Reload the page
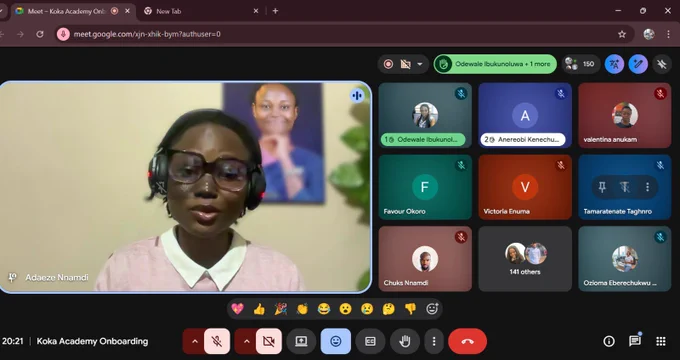This screenshot has width=680, height=360. click(39, 34)
